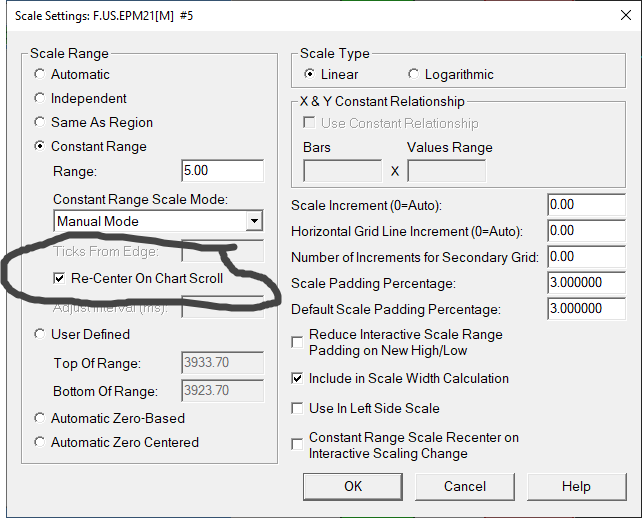Viewport: 642px width, 518px height.
Task: Toggle Include in Scale Width Calculation
Action: tap(297, 379)
